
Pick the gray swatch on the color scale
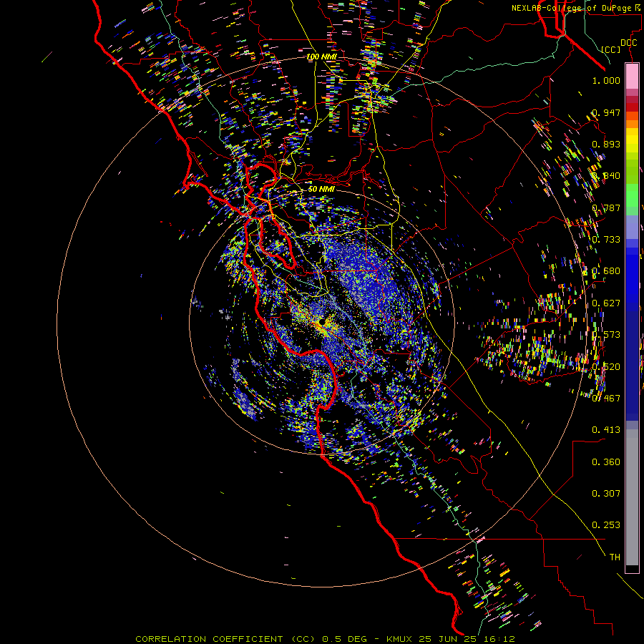click(x=632, y=497)
